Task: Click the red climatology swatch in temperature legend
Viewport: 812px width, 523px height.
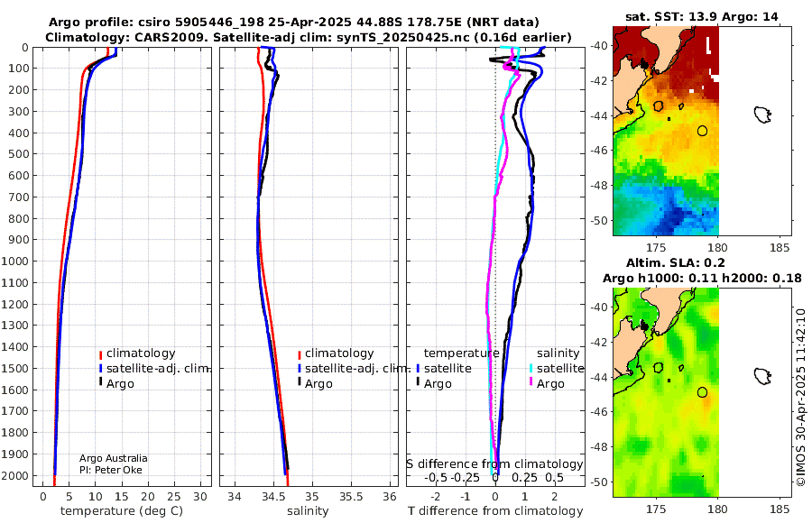Action: pyautogui.click(x=100, y=354)
